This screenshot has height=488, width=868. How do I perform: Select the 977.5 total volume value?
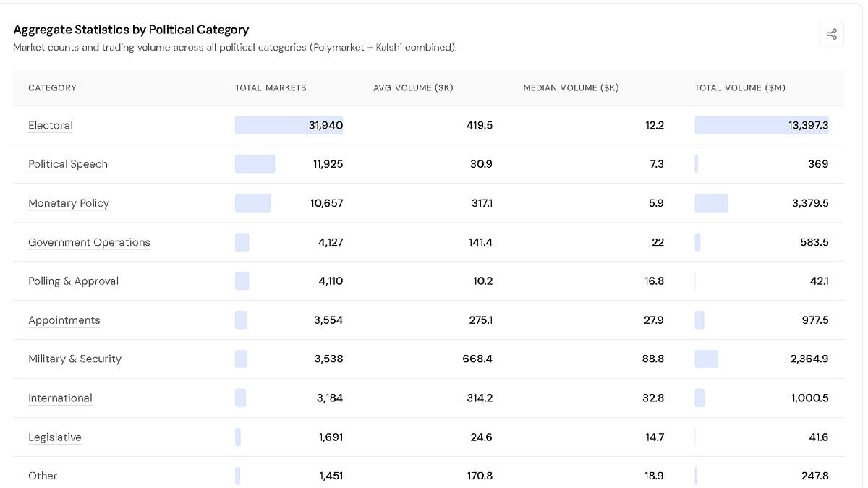tap(815, 320)
